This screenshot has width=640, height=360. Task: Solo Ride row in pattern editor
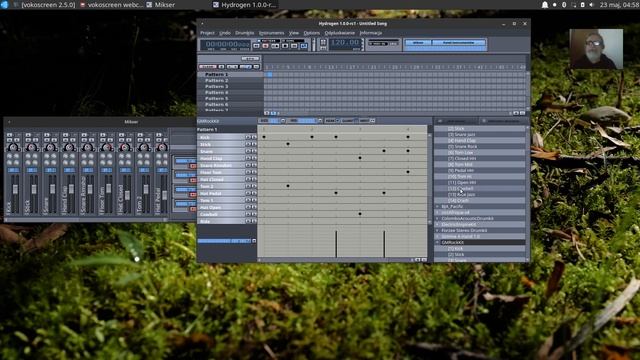[254, 221]
